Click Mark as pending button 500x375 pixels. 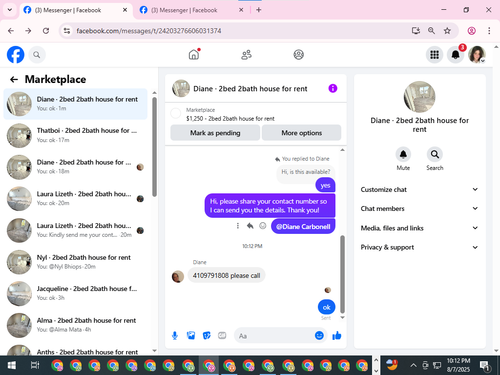215,133
